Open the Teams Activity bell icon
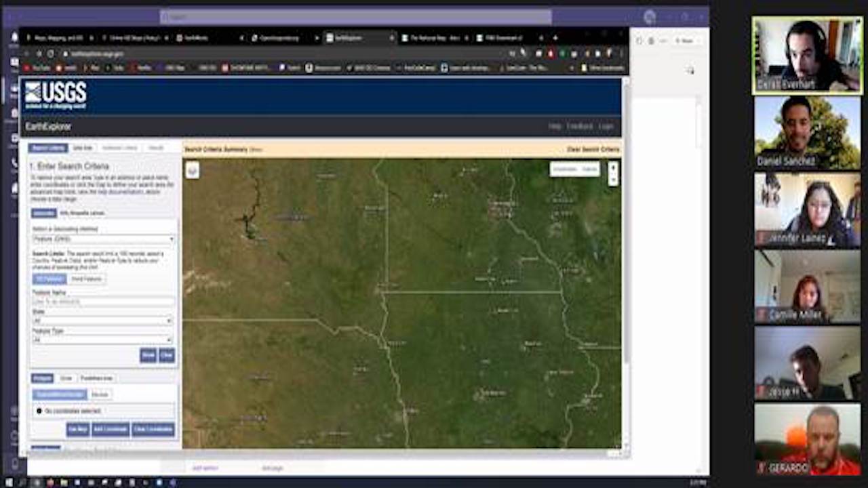The width and height of the screenshot is (868, 488). pyautogui.click(x=14, y=37)
